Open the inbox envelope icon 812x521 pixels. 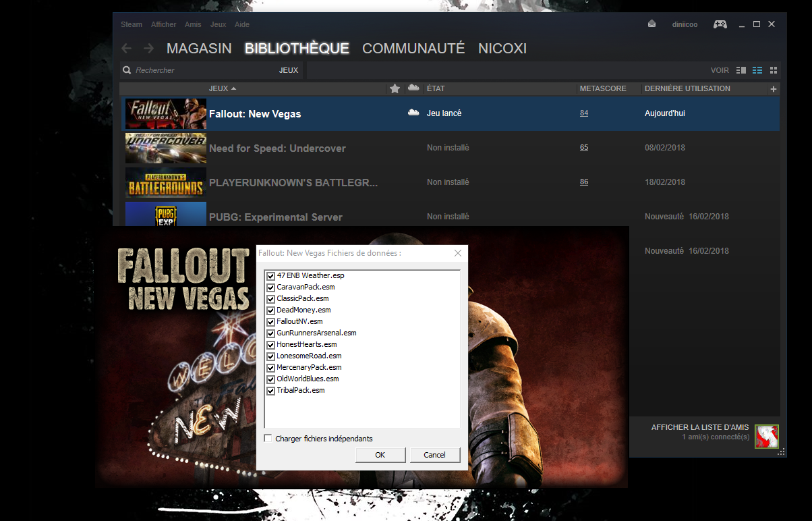click(x=651, y=24)
